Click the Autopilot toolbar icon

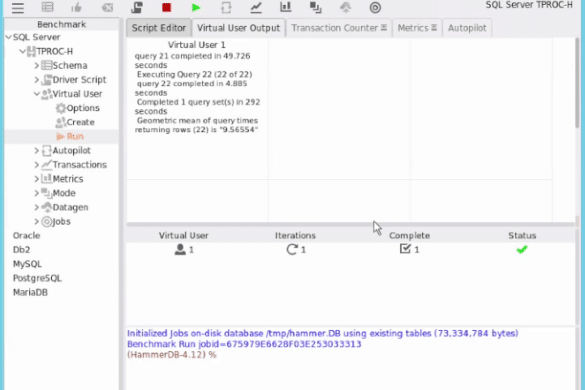pyautogui.click(x=226, y=7)
